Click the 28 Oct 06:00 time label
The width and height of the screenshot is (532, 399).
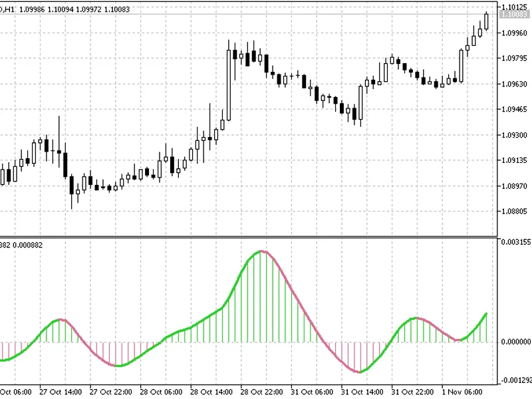[161, 392]
